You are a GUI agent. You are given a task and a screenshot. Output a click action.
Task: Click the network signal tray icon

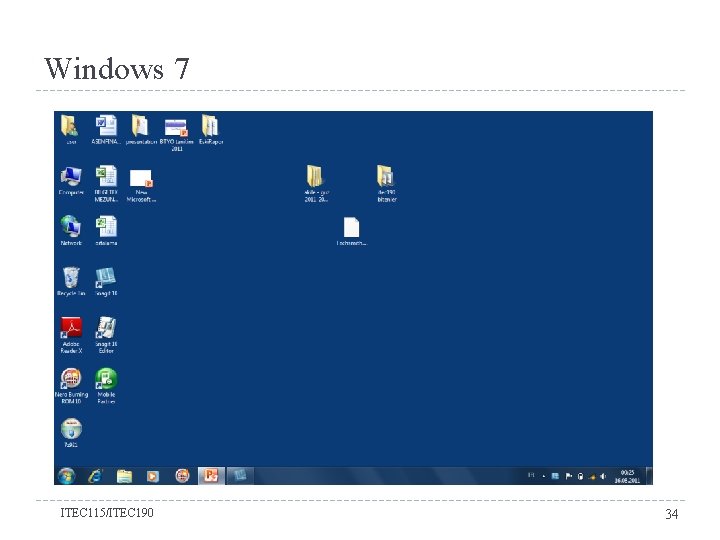click(592, 477)
